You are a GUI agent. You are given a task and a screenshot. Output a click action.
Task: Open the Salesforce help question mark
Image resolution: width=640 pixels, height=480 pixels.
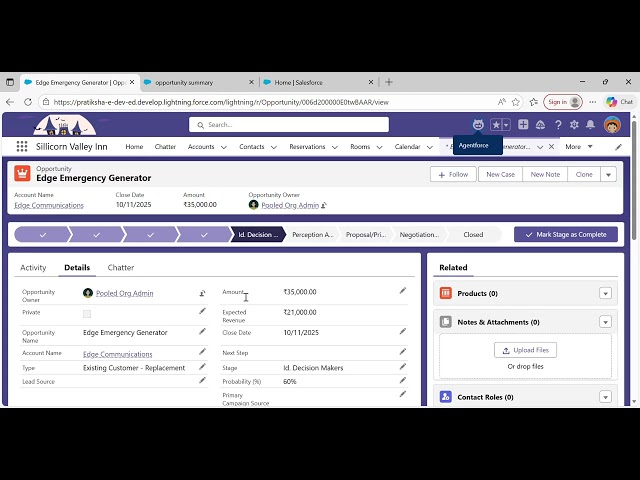(x=558, y=125)
